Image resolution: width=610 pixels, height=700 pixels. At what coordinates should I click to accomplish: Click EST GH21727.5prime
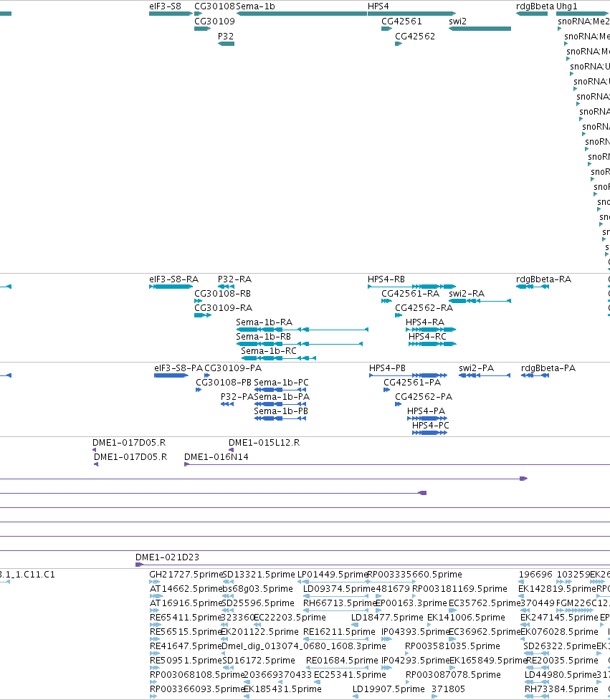[186, 575]
